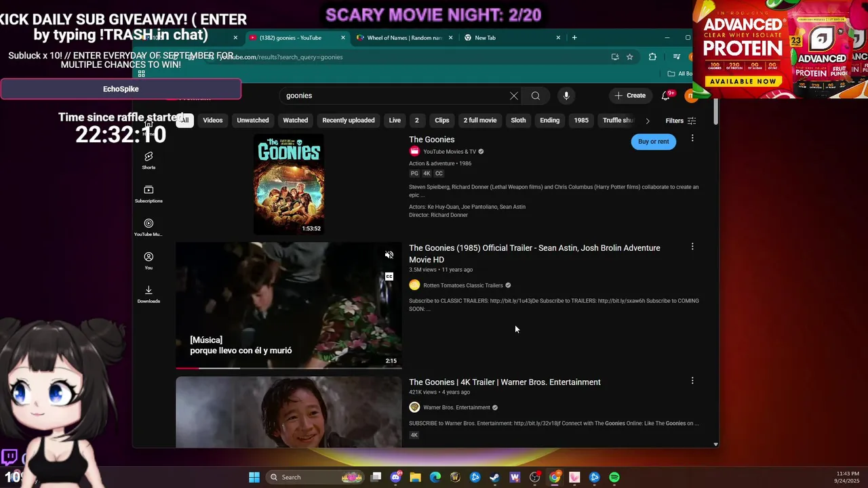Select the Recently uploaded filter chip
The width and height of the screenshot is (868, 488).
pos(349,121)
